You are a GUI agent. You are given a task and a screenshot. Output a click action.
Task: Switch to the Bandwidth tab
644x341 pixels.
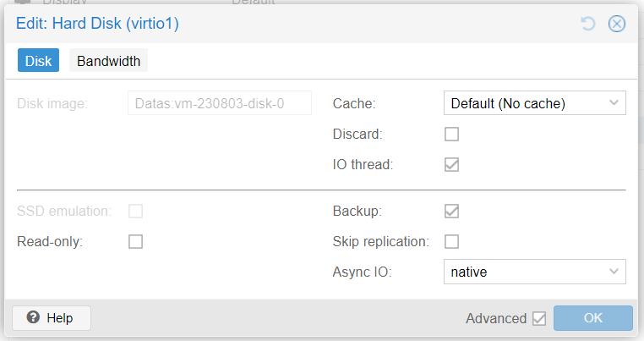pyautogui.click(x=108, y=60)
